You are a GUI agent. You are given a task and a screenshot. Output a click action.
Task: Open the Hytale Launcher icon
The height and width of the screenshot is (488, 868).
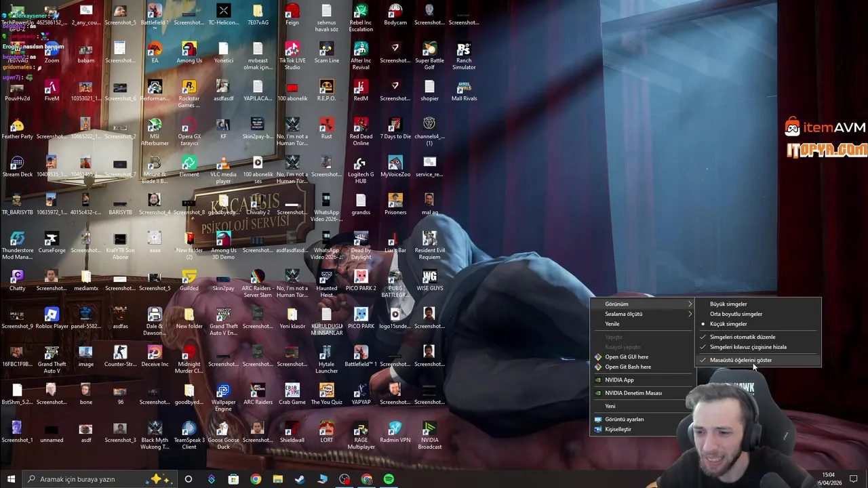[326, 359]
